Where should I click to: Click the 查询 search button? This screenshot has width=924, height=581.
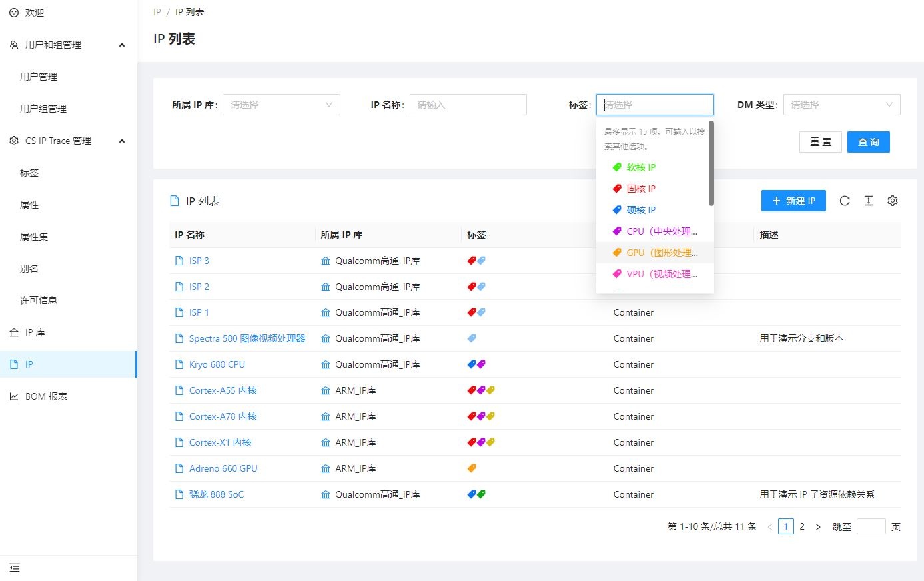click(868, 142)
